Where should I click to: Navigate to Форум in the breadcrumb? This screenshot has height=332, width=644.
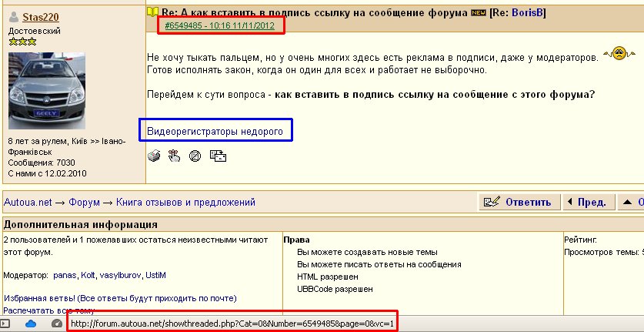(85, 203)
